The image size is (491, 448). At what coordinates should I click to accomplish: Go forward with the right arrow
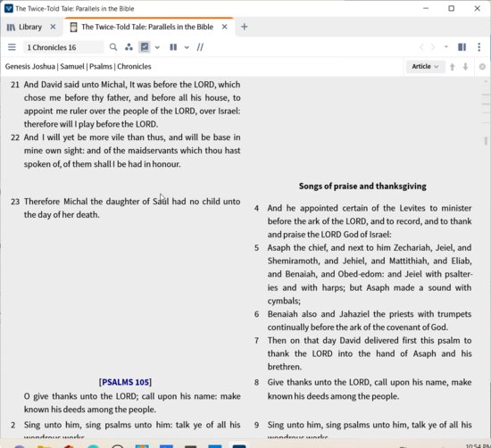click(433, 47)
